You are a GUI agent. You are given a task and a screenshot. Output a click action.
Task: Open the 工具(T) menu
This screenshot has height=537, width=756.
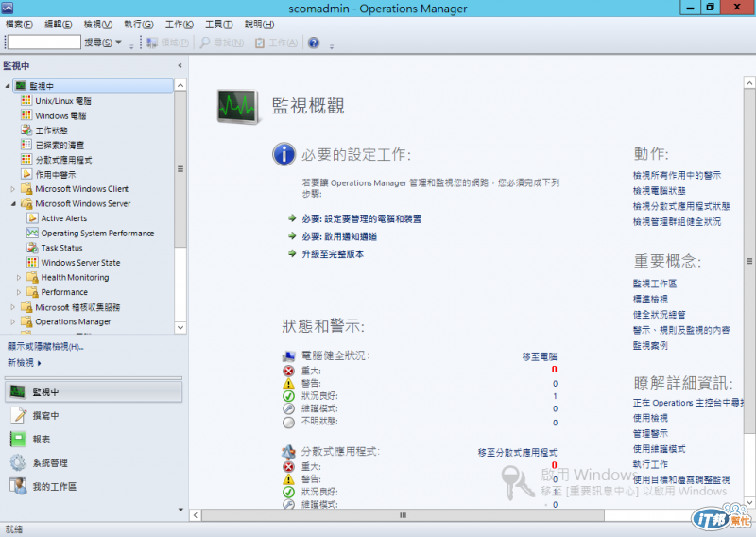(x=219, y=25)
